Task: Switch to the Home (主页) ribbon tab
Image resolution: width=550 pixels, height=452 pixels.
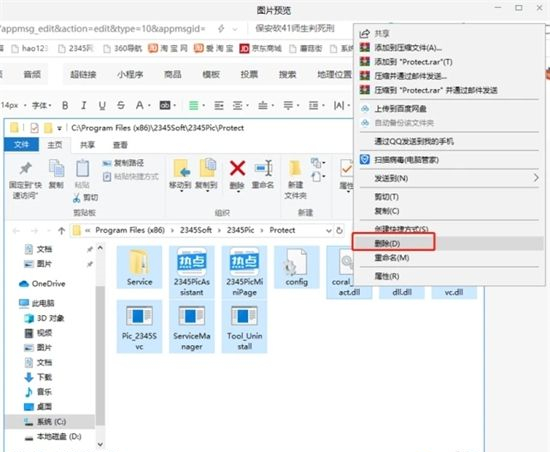Action: (55, 145)
